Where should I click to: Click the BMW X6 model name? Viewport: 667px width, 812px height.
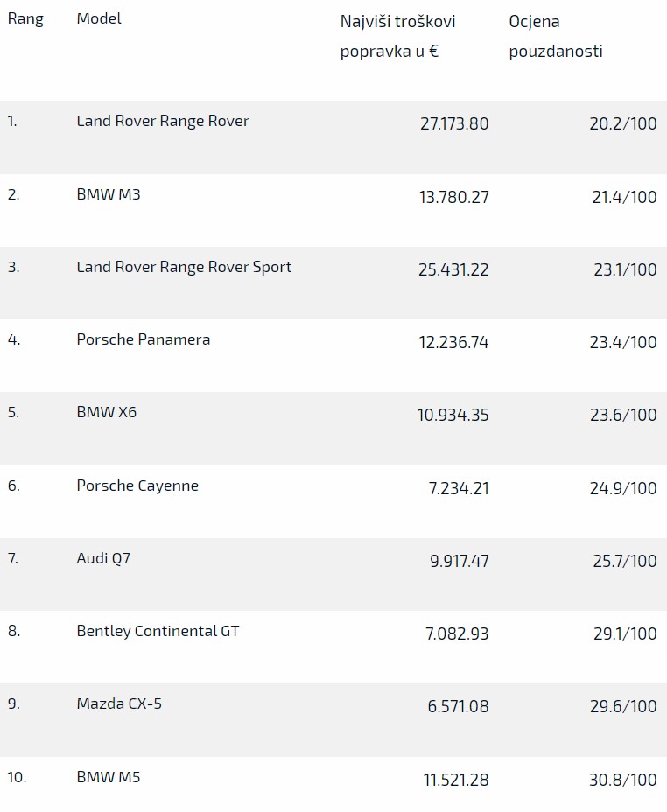[x=107, y=412]
